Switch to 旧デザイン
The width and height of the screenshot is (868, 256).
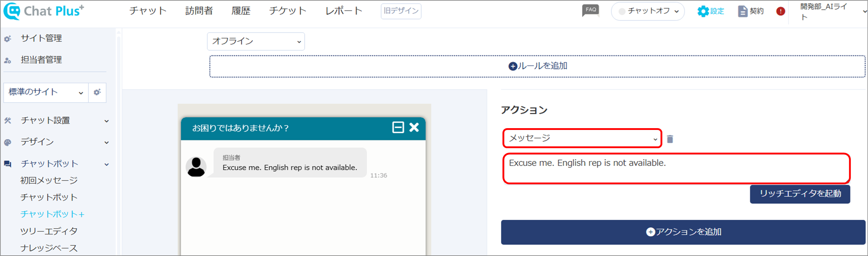click(401, 11)
